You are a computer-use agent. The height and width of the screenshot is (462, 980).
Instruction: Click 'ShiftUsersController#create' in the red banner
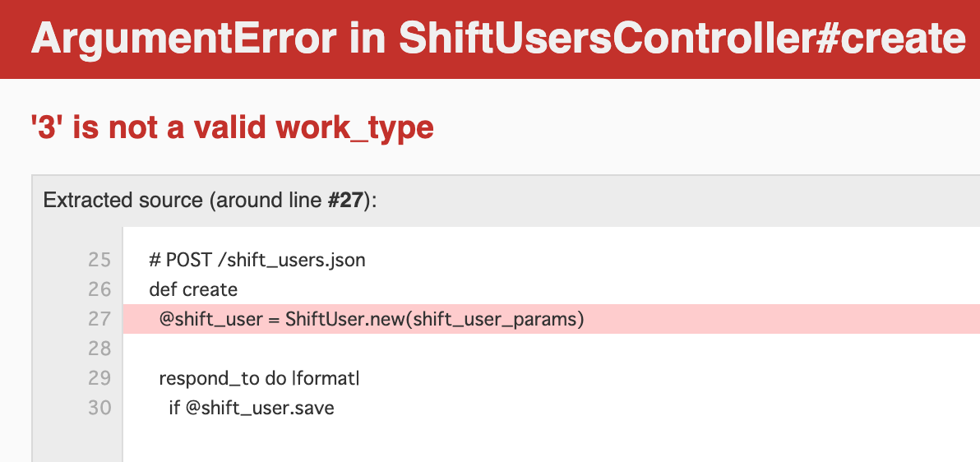[682, 38]
